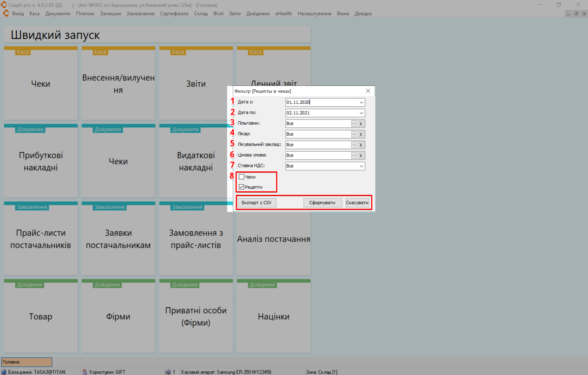Open the Довідники menu
Screen dimensions: 588x375
(258, 14)
